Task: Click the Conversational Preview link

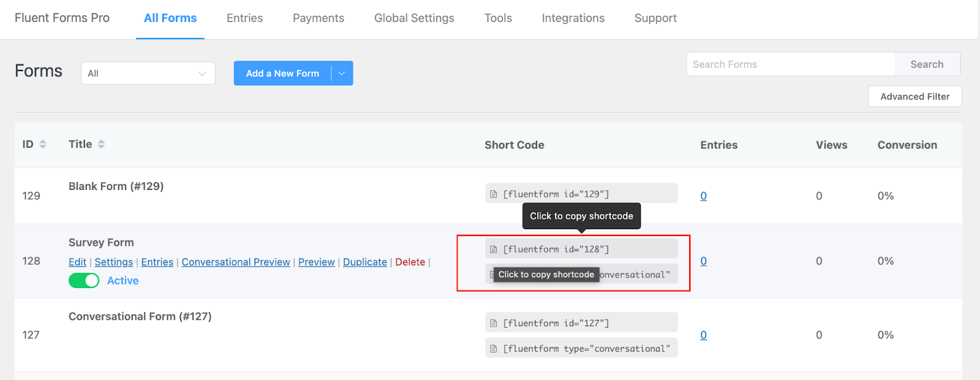Action: point(236,262)
